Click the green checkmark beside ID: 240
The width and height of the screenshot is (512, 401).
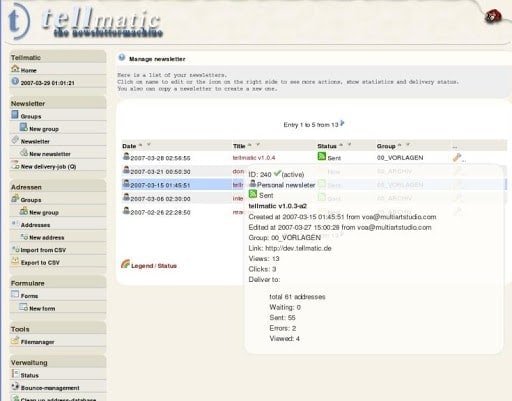277,173
